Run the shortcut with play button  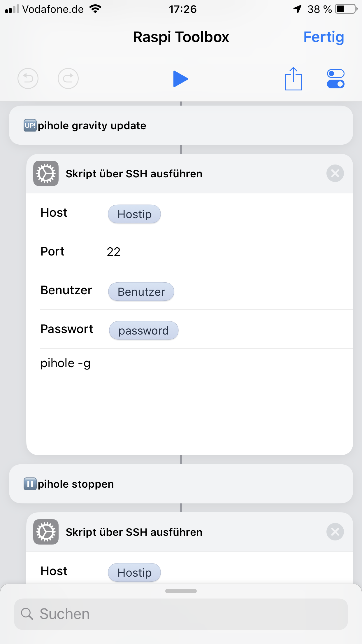181,79
